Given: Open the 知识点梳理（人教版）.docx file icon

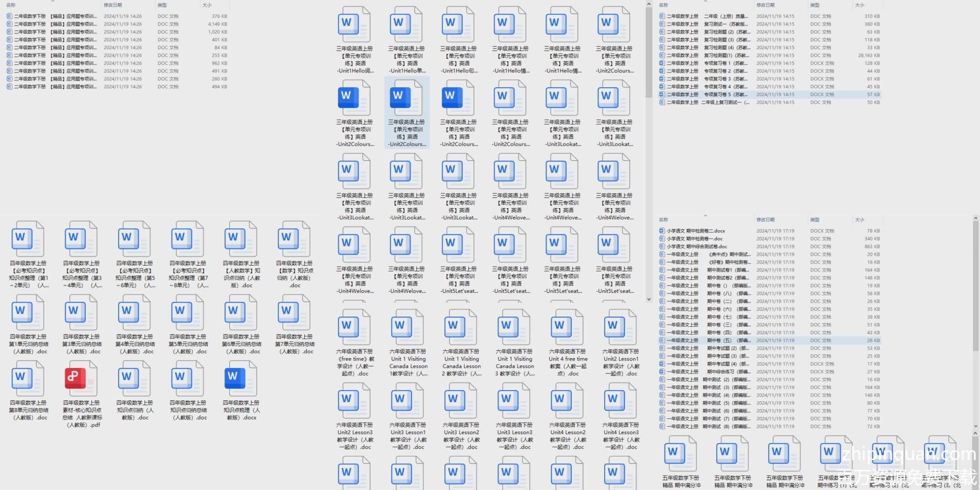Looking at the screenshot, I should [241, 378].
